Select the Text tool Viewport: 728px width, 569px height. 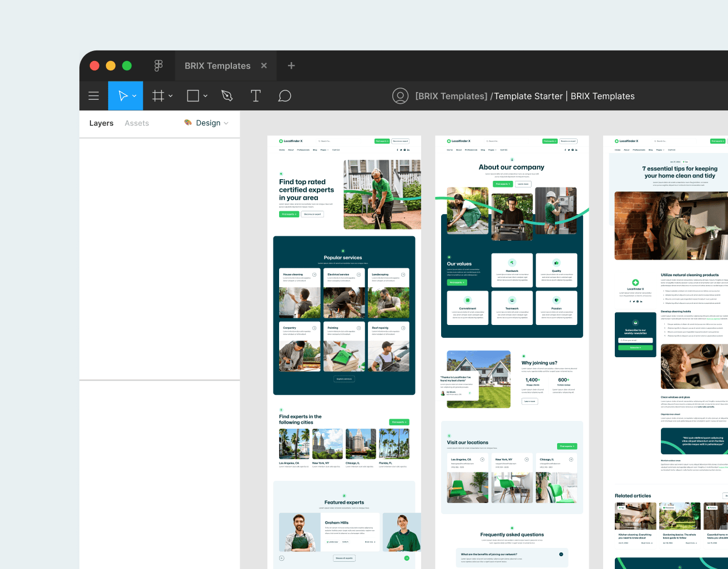click(x=255, y=96)
